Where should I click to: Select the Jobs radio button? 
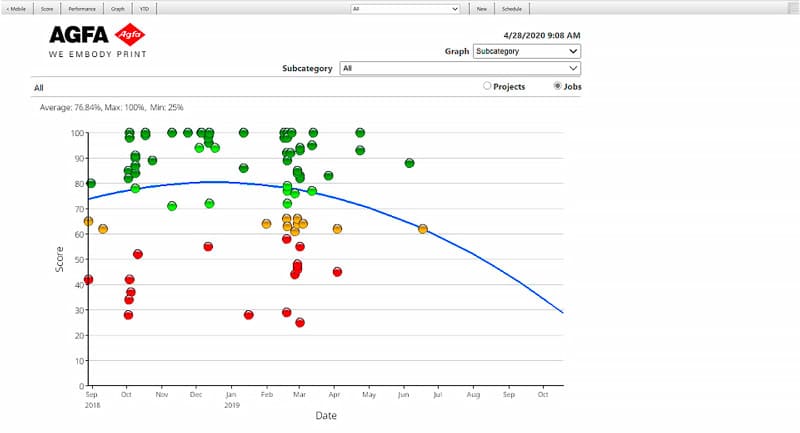pos(558,86)
